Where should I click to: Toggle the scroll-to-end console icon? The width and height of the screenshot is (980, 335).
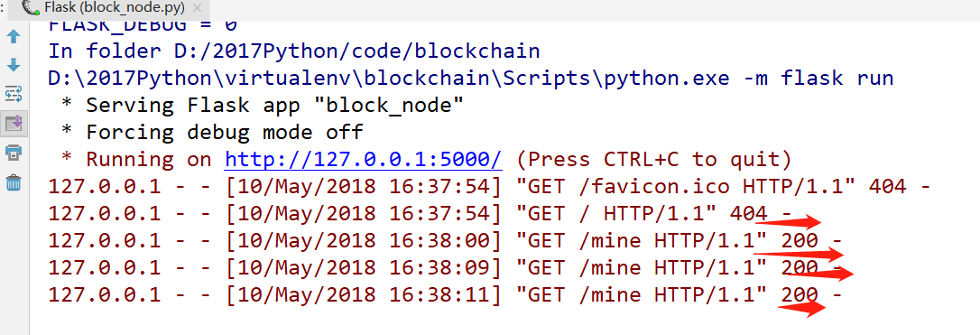[x=14, y=123]
